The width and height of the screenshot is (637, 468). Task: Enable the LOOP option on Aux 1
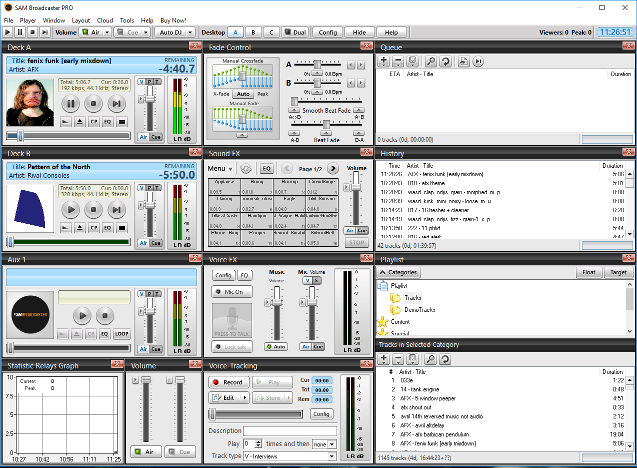pyautogui.click(x=121, y=333)
